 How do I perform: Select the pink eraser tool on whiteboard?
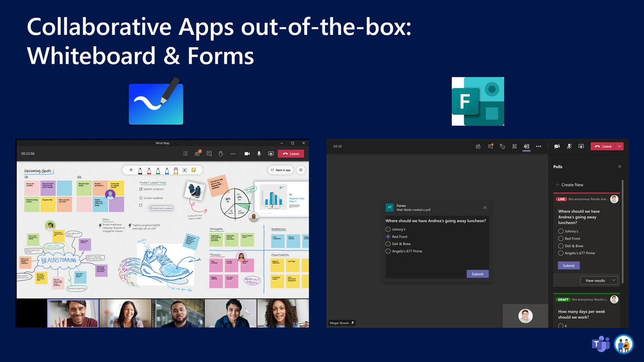click(x=175, y=170)
